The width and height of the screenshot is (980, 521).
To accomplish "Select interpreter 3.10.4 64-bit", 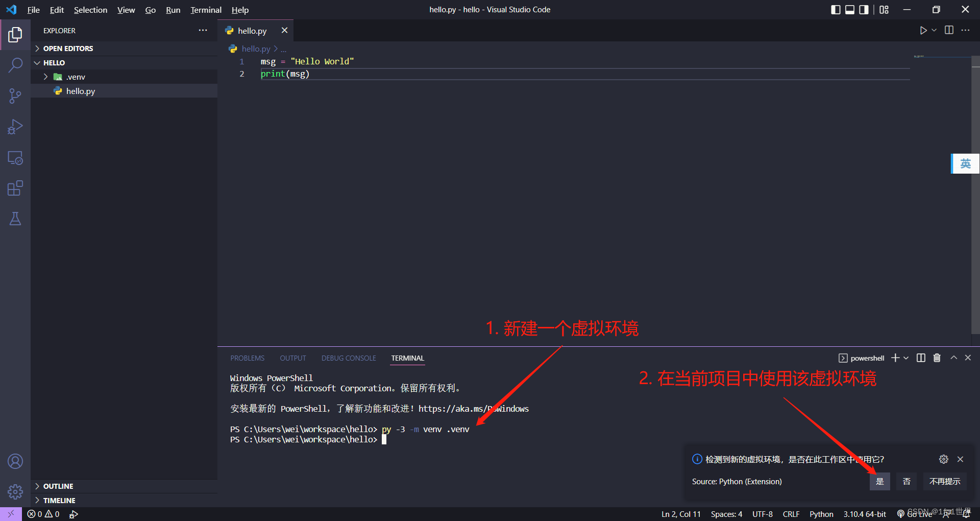I will coord(865,514).
